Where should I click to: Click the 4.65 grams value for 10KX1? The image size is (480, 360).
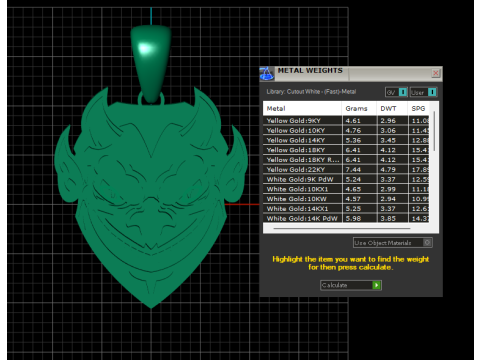[353, 189]
